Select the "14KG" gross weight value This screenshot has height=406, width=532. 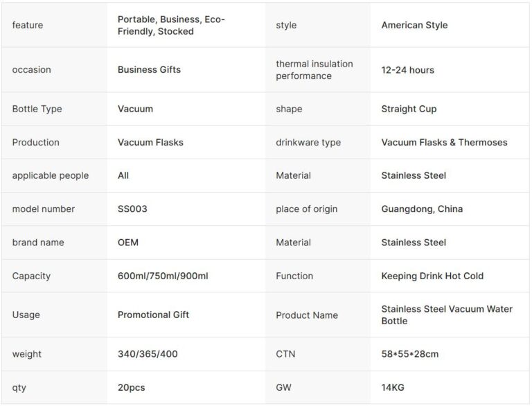pos(394,388)
